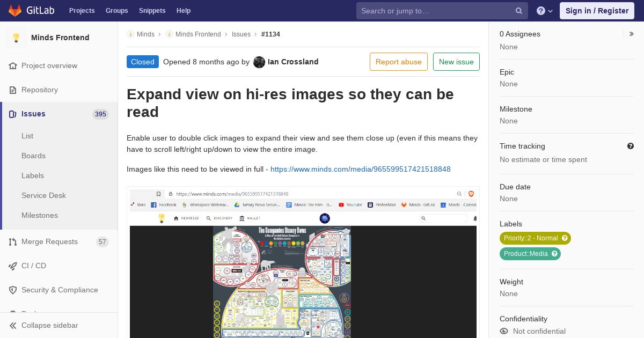
Task: Open the Boards submenu item
Action: [33, 156]
